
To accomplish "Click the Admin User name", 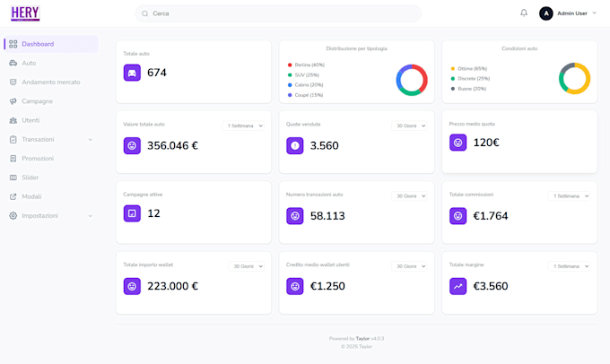I will 572,13.
